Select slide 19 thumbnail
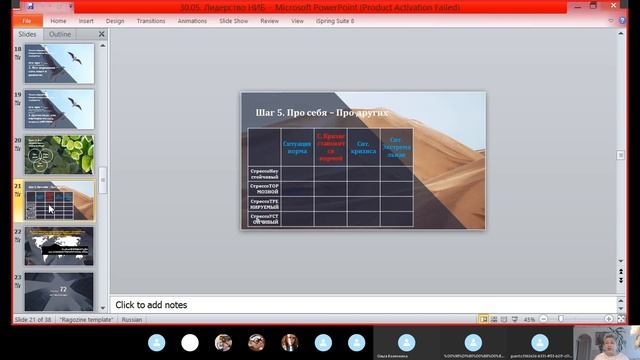 tap(59, 109)
